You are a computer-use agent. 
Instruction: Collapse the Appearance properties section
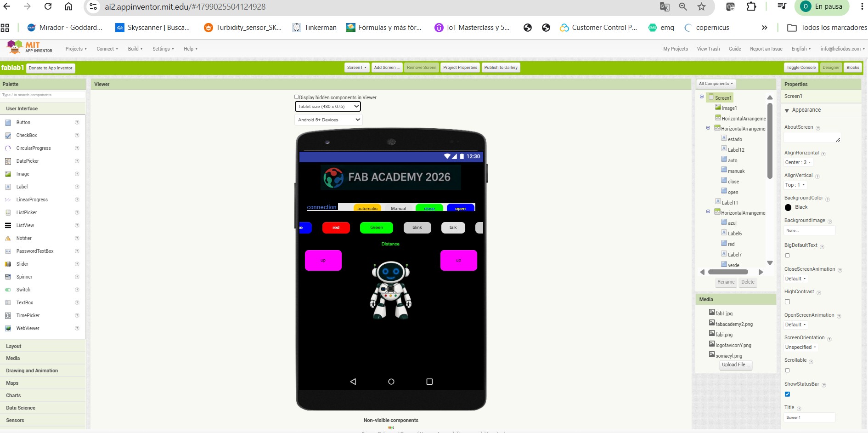787,110
